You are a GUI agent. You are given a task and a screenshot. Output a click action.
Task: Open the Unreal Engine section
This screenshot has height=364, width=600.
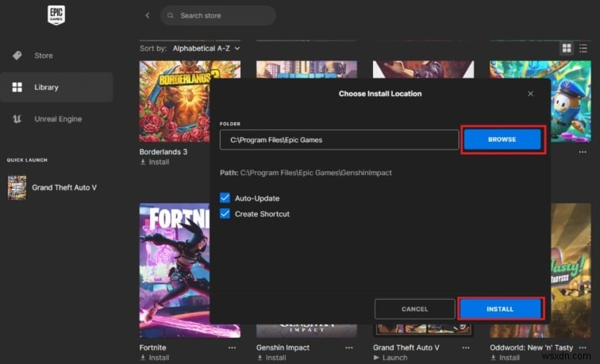[58, 119]
